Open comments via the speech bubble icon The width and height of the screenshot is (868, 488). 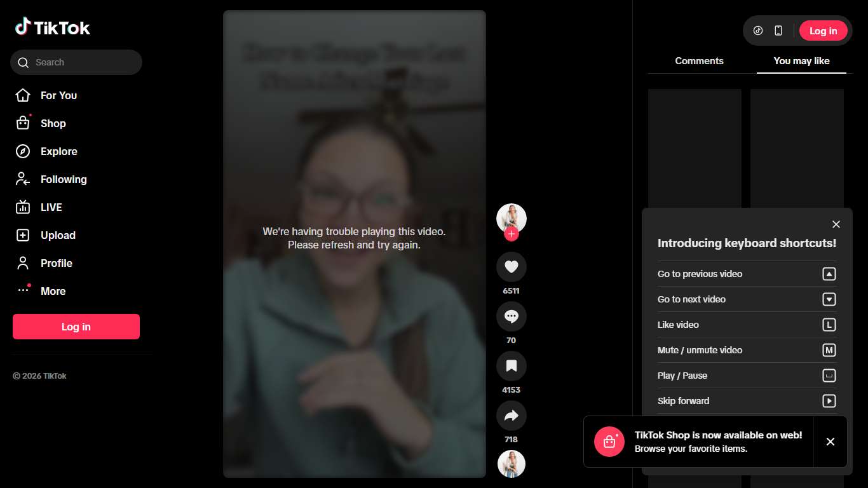(511, 316)
